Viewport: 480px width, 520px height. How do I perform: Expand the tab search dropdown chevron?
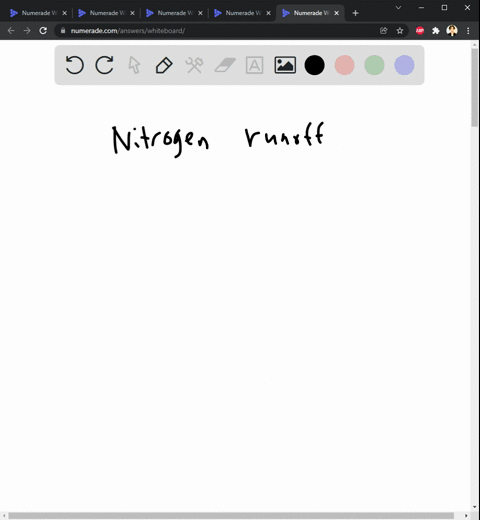tap(398, 7)
